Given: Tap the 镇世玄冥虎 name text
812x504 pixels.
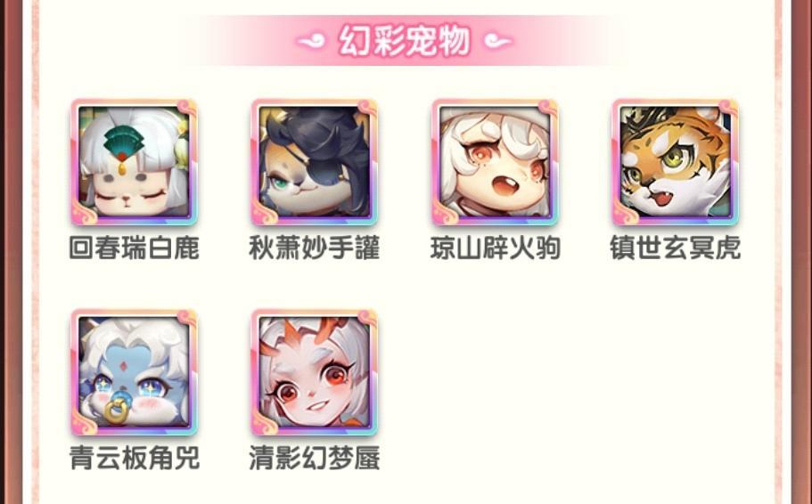Looking at the screenshot, I should point(676,248).
